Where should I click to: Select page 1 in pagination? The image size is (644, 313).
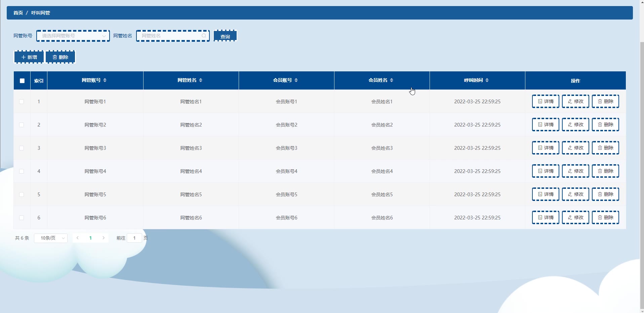(x=90, y=238)
